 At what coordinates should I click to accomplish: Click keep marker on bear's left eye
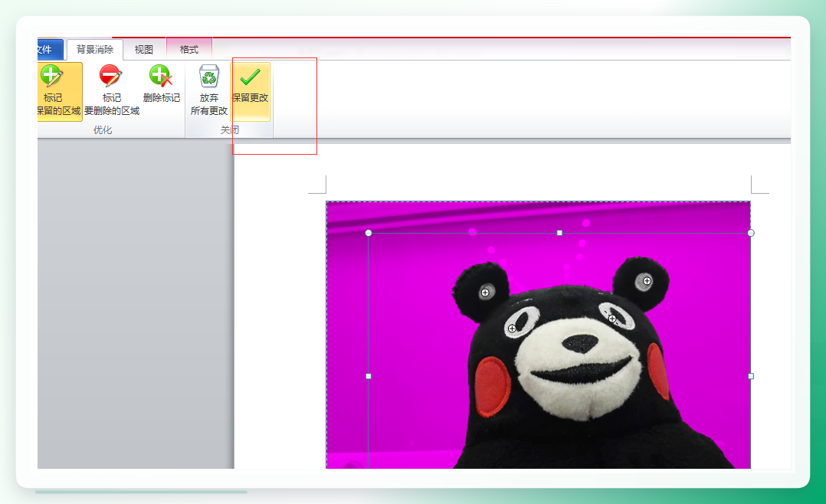[512, 328]
